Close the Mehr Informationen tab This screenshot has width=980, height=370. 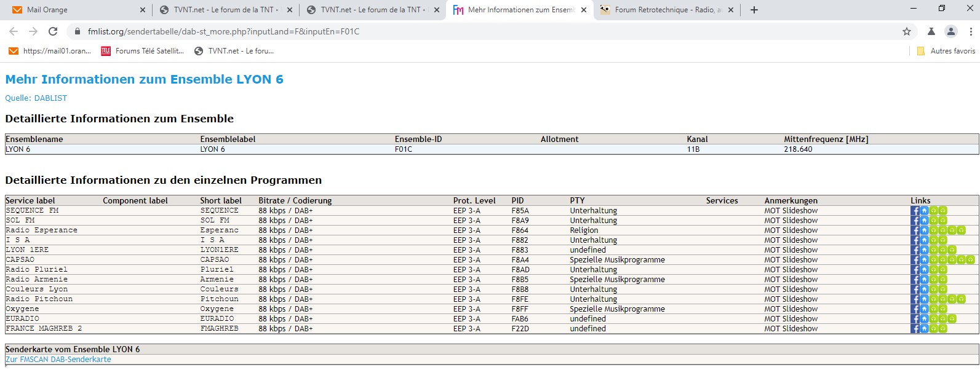coord(584,10)
